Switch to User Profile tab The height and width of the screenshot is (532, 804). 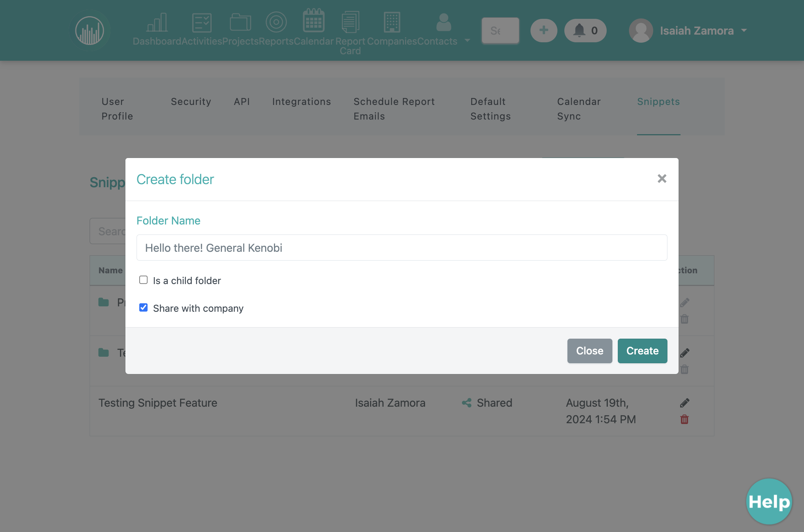click(117, 109)
